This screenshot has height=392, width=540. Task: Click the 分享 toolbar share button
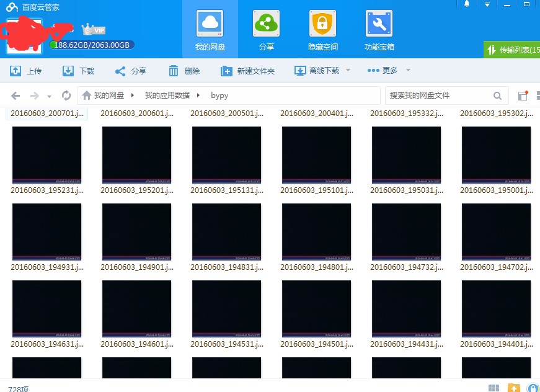click(131, 71)
